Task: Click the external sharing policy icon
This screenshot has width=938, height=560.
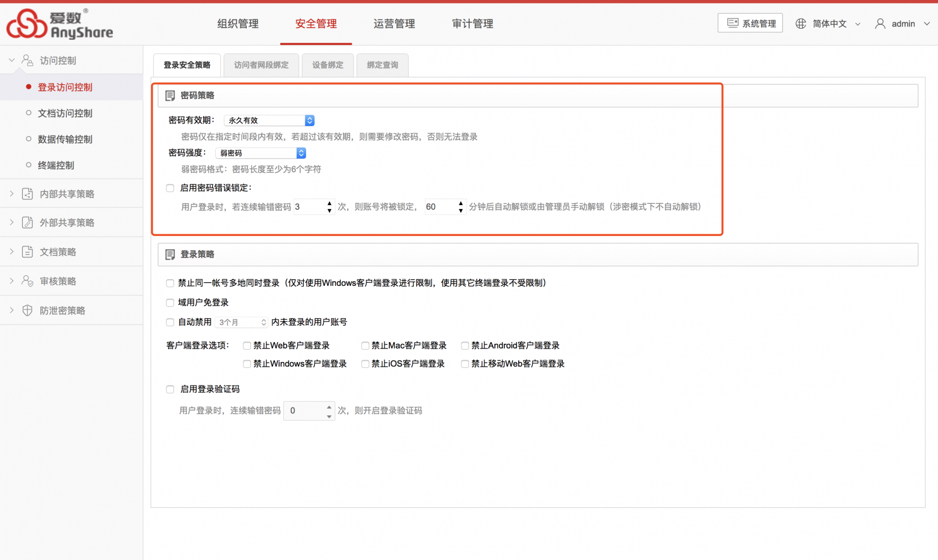Action: click(28, 223)
